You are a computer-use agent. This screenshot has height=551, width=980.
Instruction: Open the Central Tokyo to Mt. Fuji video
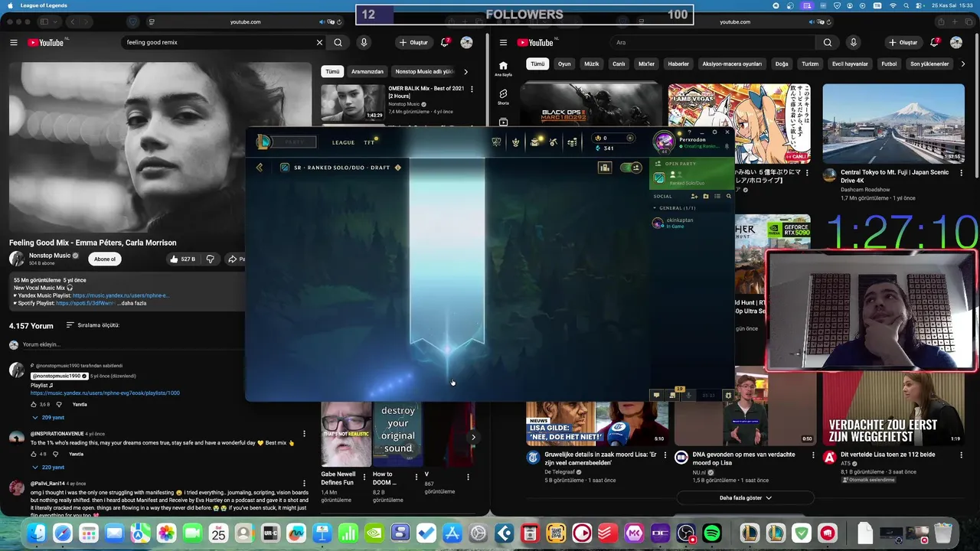(893, 124)
